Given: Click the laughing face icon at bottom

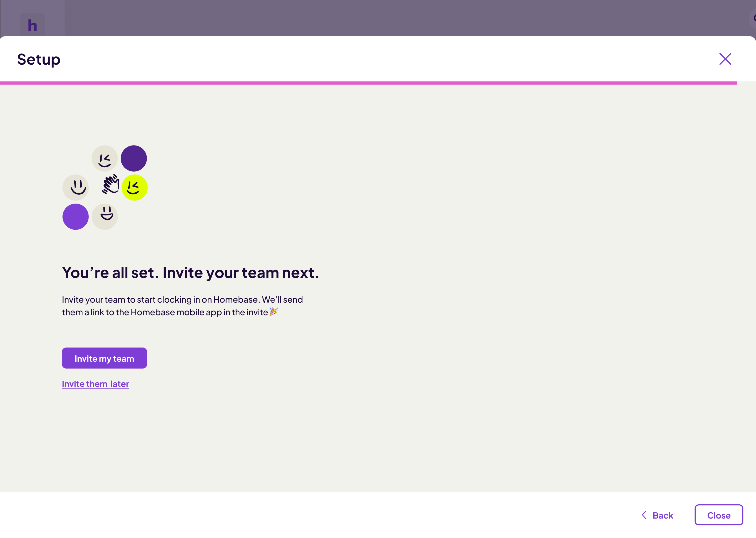Looking at the screenshot, I should 104,217.
